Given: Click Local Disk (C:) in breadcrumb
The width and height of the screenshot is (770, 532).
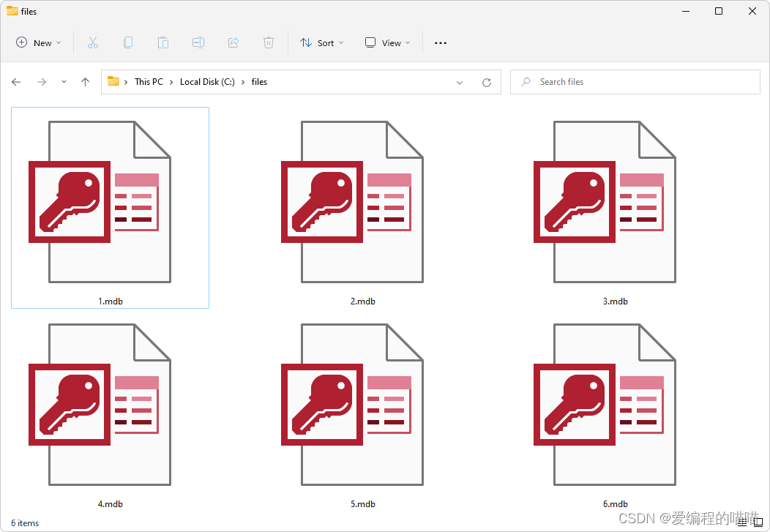Looking at the screenshot, I should [x=207, y=82].
